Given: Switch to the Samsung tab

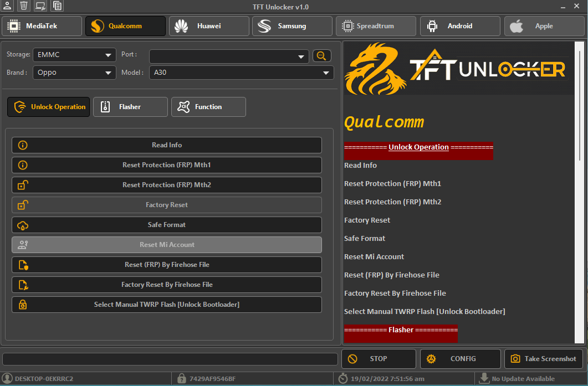Looking at the screenshot, I should pyautogui.click(x=292, y=26).
